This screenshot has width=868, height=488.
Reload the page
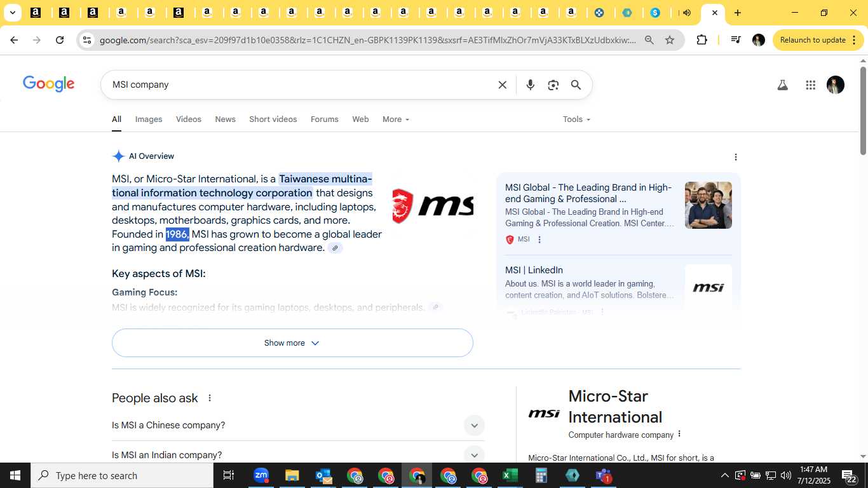[x=60, y=40]
